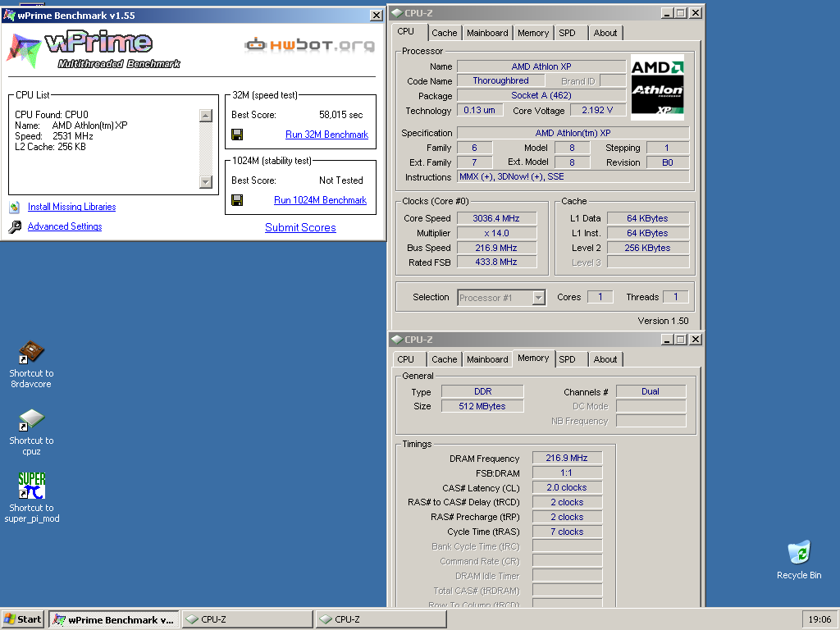
Task: Click Package field Socket A (462)
Action: tap(541, 95)
